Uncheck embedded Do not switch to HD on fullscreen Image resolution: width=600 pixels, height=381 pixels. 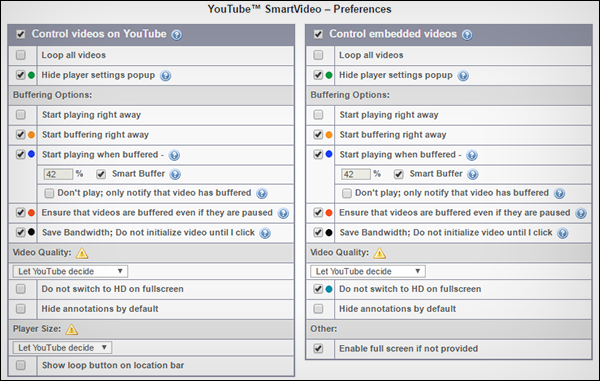(318, 289)
